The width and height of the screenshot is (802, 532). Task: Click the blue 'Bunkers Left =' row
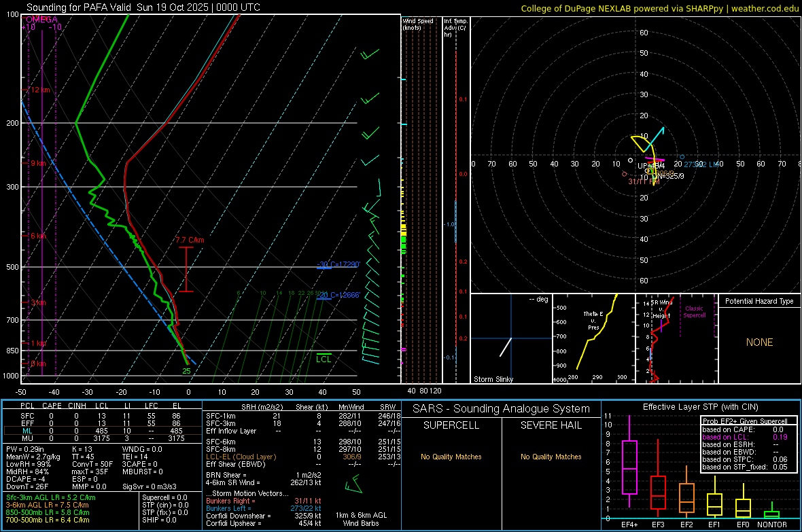[264, 508]
